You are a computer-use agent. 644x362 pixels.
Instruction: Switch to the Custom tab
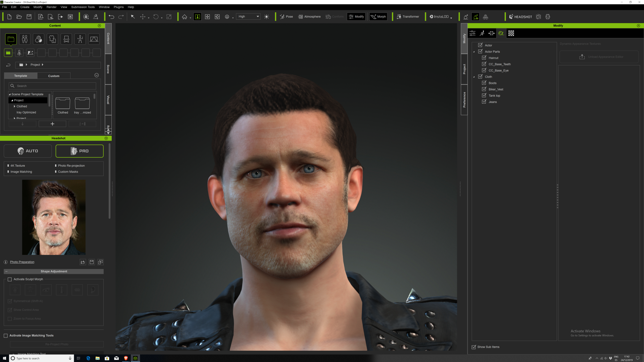coord(54,76)
